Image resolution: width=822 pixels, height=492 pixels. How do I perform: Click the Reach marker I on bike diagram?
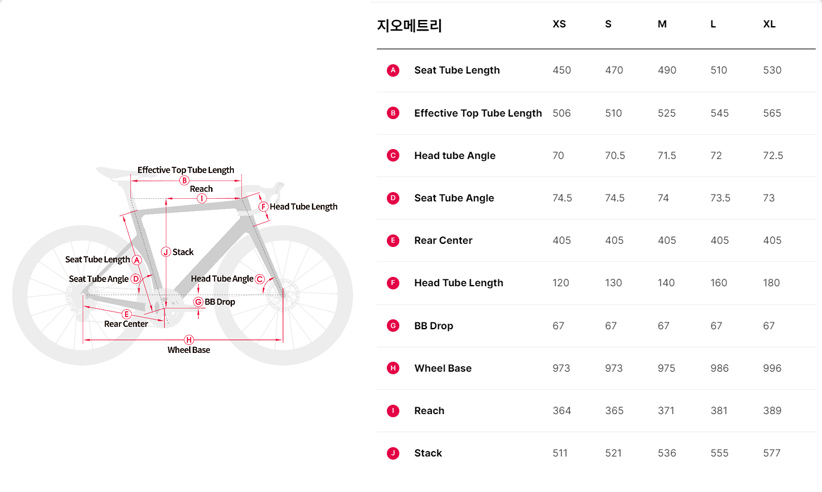point(201,198)
